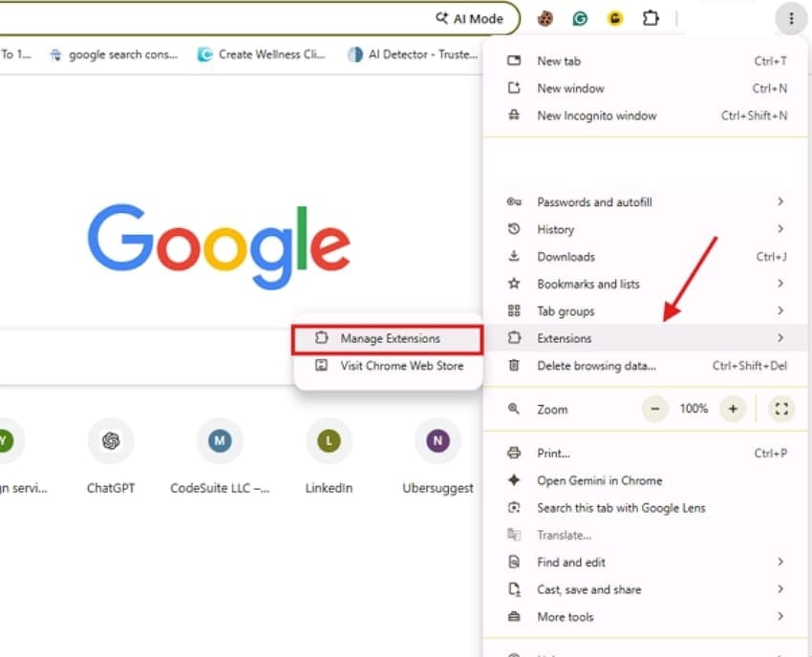Open the AI Detector bookmark
This screenshot has width=812, height=657.
click(x=413, y=54)
